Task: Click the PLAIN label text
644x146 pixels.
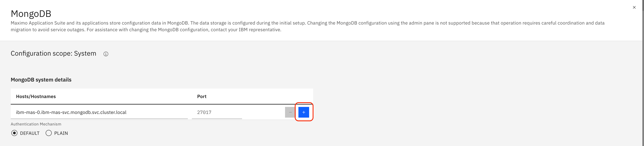Action: pos(61,133)
